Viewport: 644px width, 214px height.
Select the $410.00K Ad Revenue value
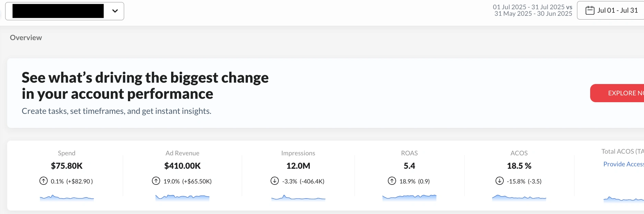click(182, 166)
